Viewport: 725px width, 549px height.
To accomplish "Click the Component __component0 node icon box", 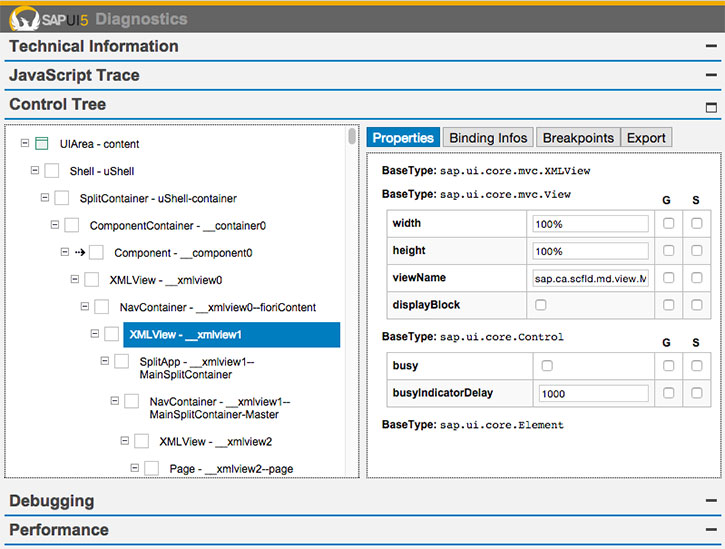I will (96, 253).
